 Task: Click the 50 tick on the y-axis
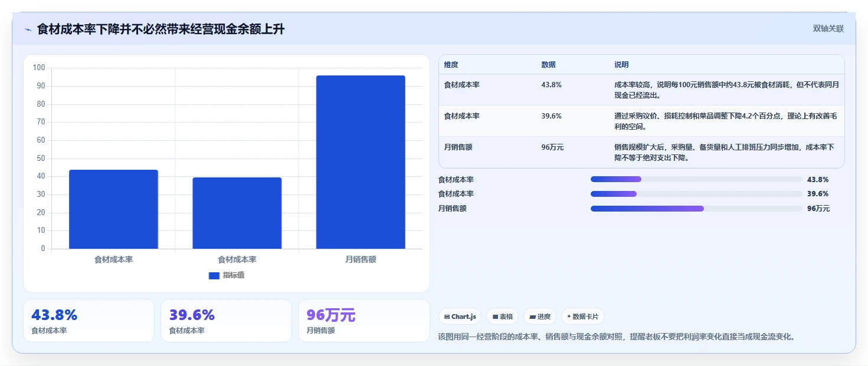tap(41, 158)
